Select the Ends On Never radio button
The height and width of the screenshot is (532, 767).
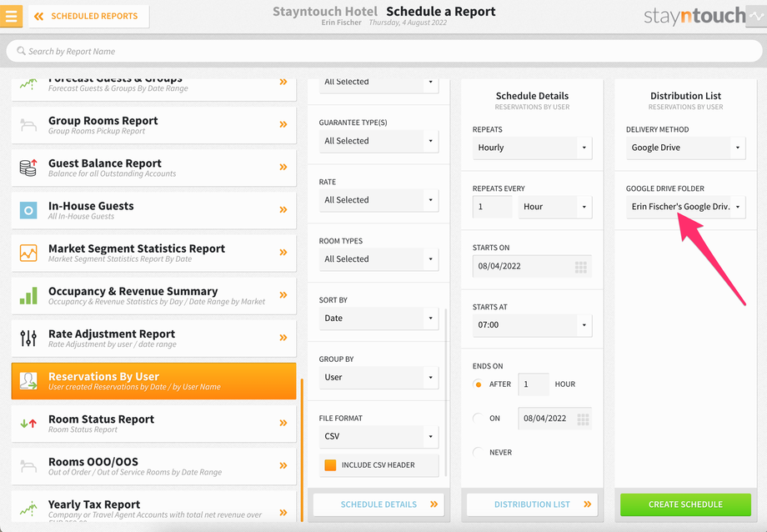pyautogui.click(x=479, y=452)
